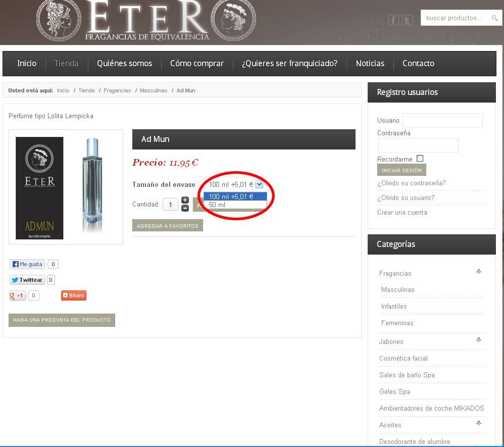The height and width of the screenshot is (447, 504).
Task: Open the Jabones category
Action: [391, 342]
